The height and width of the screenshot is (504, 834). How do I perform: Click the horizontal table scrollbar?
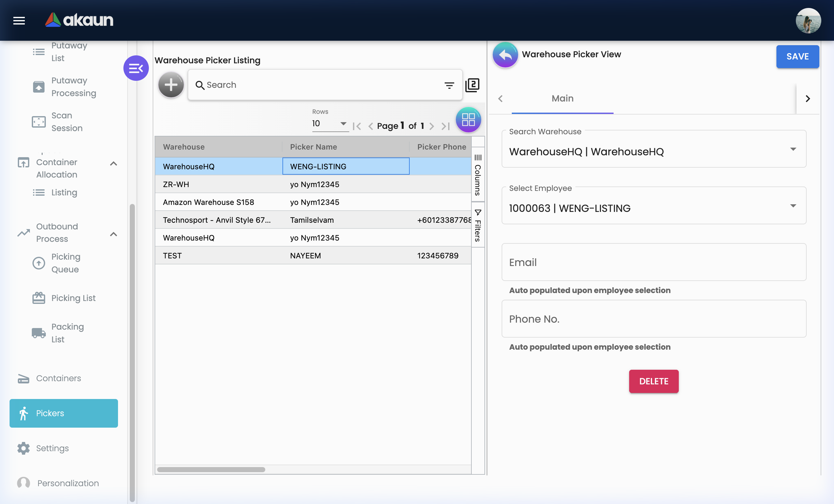[x=211, y=469]
